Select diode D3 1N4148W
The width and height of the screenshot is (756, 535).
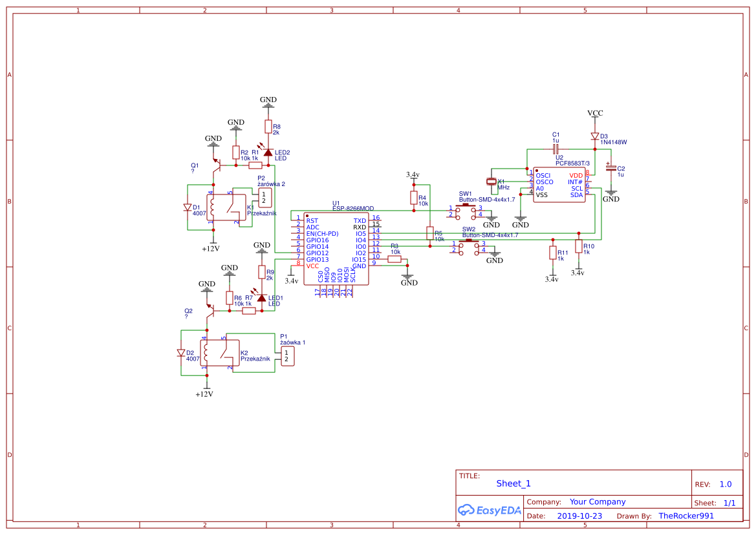tap(594, 136)
